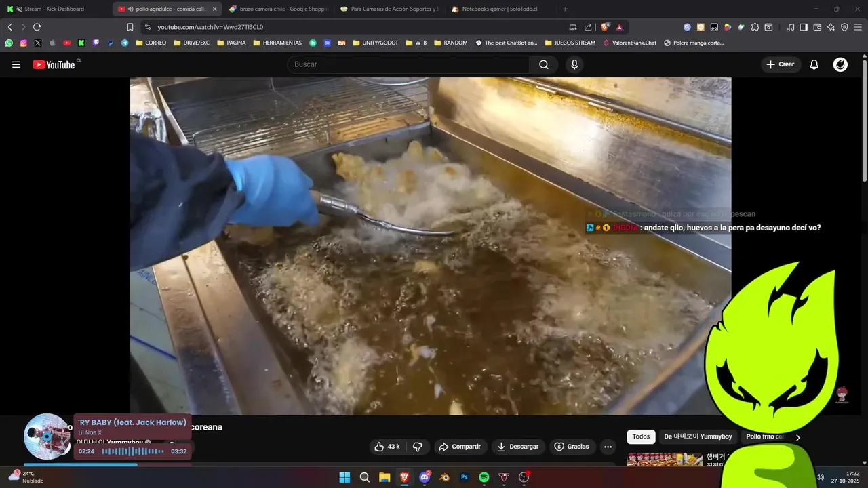This screenshot has height=488, width=868.
Task: Open Polera manga corta bookmark
Action: (x=694, y=43)
